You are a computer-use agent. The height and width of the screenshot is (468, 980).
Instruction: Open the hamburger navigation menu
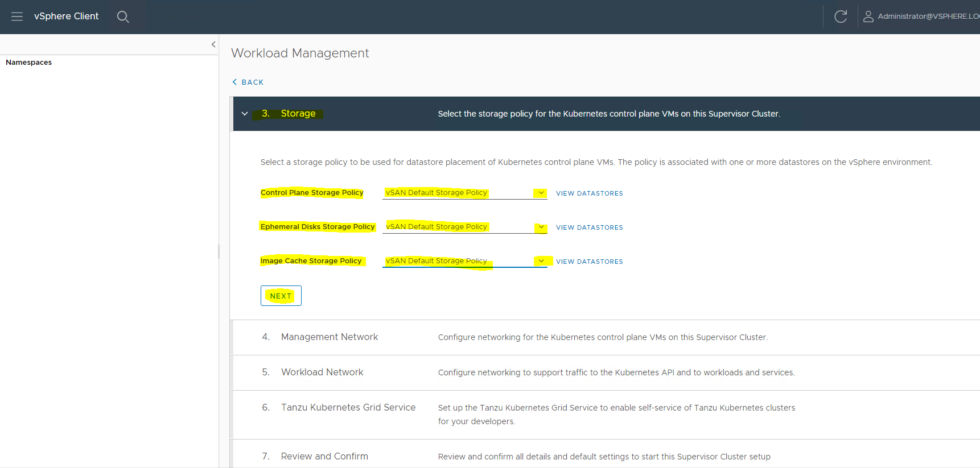tap(17, 16)
